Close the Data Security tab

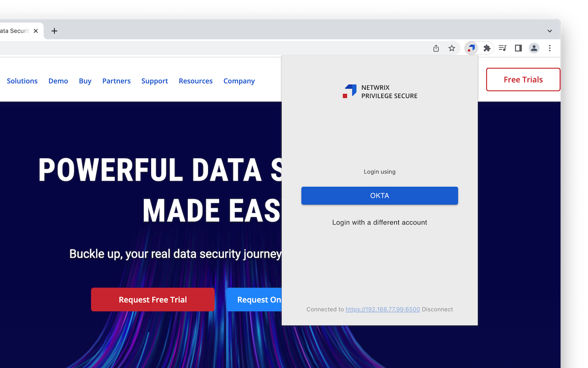(35, 31)
